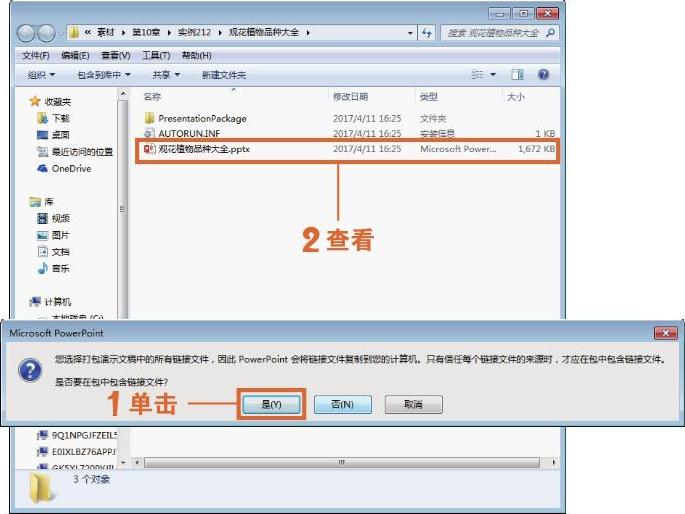Click the horizontal scrollbar right arrow

[x=554, y=462]
